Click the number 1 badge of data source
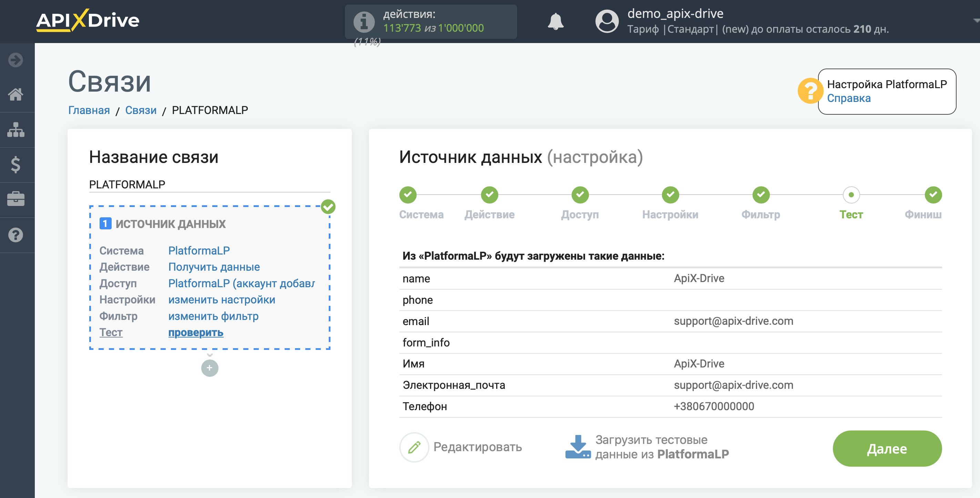 (105, 224)
